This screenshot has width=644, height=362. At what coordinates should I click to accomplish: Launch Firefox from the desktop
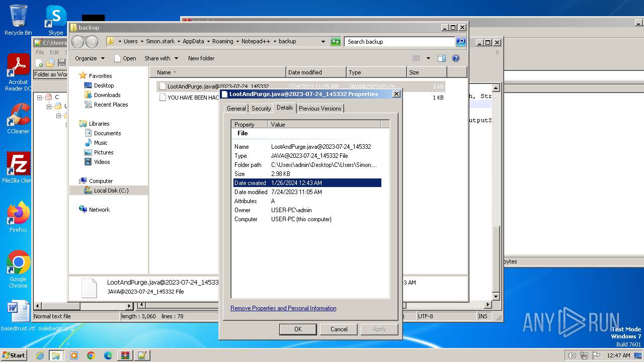coord(18,217)
